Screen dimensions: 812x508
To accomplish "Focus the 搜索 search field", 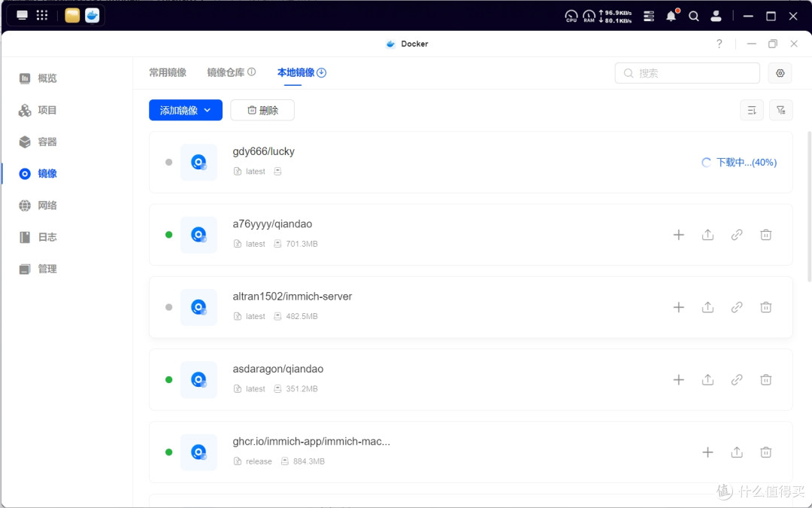I will 687,73.
